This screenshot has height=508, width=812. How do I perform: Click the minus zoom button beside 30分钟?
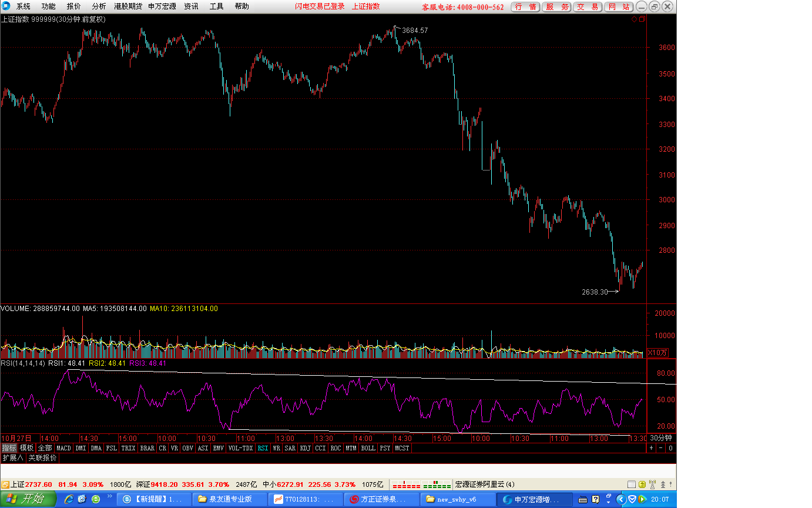click(x=660, y=448)
